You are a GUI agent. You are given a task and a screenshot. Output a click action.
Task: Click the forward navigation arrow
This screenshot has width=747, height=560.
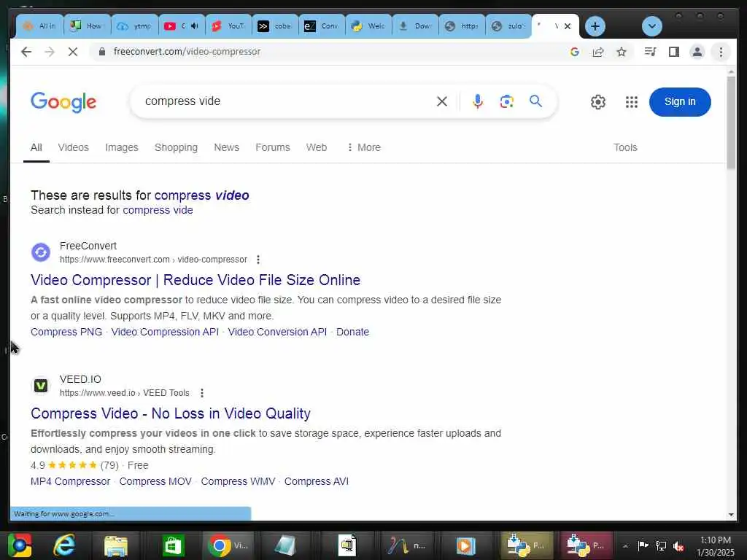(50, 52)
